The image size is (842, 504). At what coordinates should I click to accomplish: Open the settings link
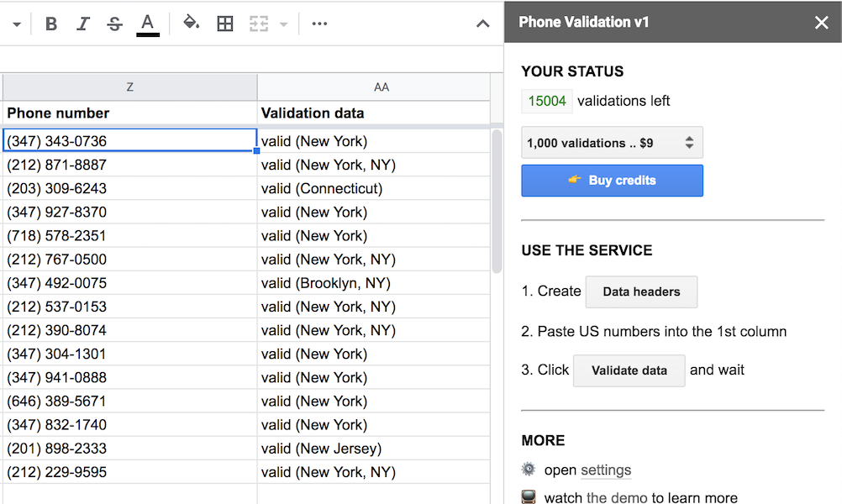coord(605,470)
